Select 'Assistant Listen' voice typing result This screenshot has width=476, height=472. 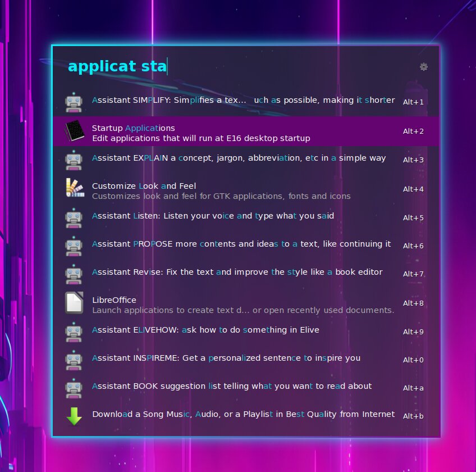point(246,217)
